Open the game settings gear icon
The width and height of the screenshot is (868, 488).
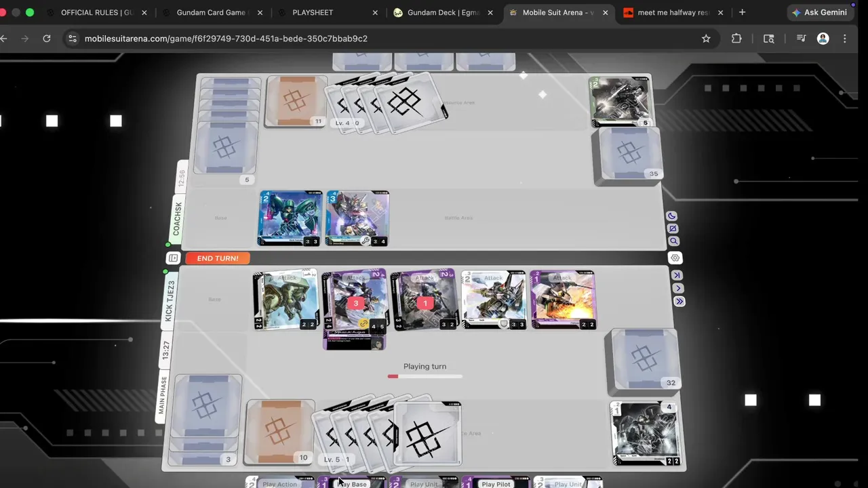(x=675, y=258)
